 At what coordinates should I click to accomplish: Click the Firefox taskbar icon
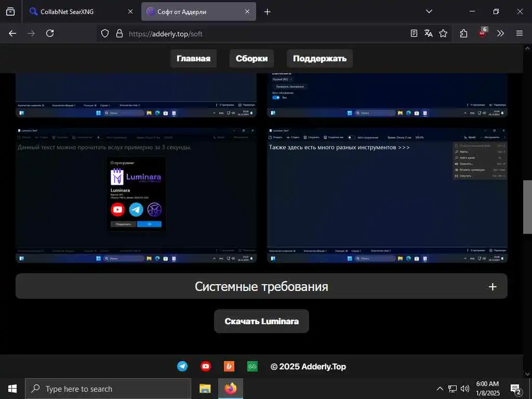coord(230,389)
